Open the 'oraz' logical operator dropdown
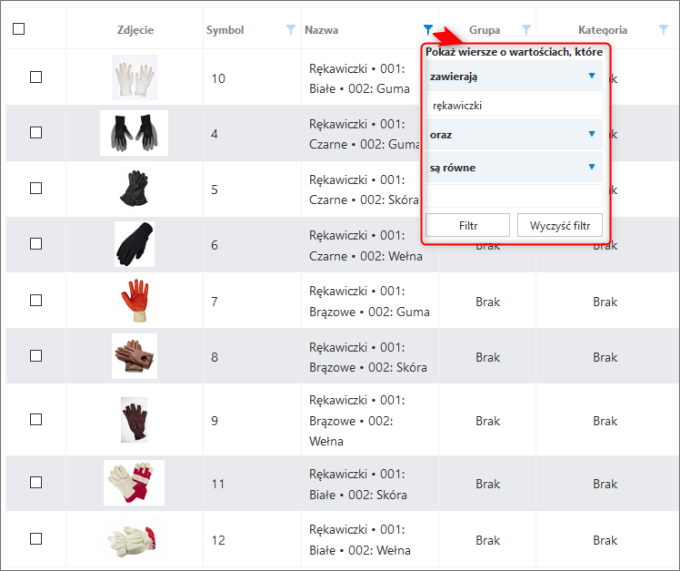 coord(514,134)
